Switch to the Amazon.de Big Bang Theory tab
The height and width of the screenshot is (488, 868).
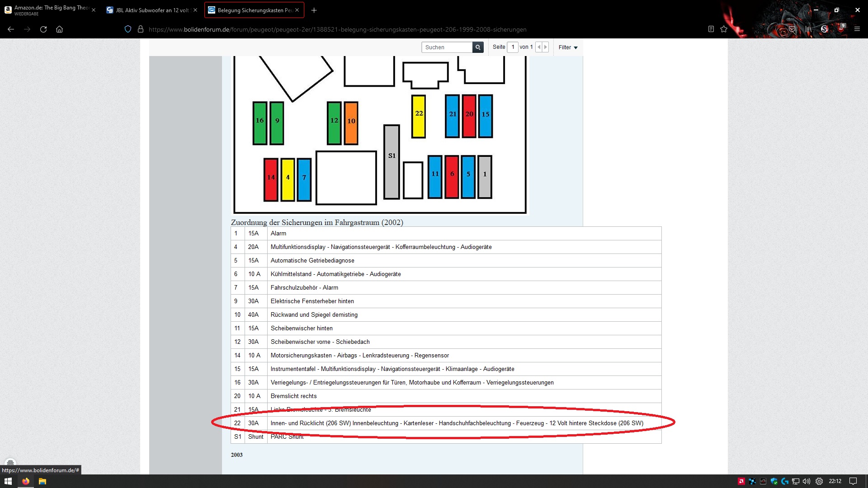[x=50, y=10]
